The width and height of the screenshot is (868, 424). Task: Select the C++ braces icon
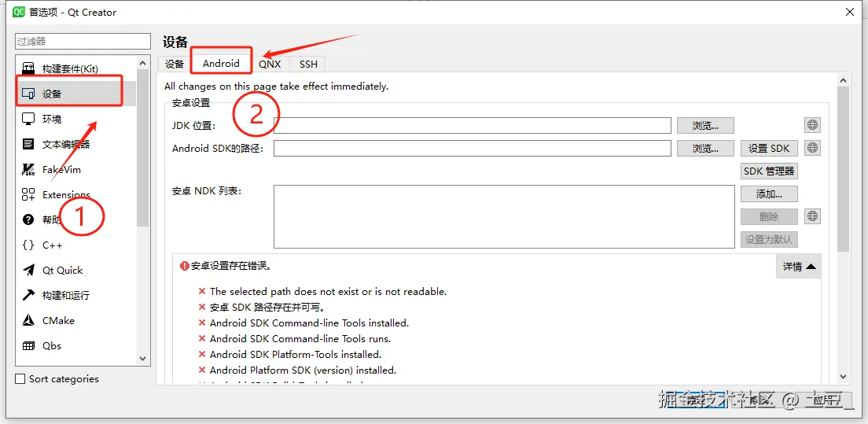click(28, 245)
